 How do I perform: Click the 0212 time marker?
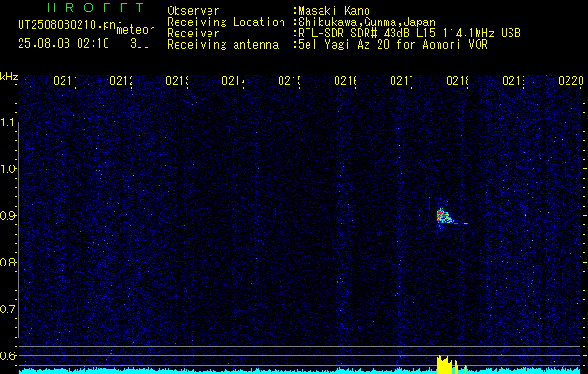[121, 80]
